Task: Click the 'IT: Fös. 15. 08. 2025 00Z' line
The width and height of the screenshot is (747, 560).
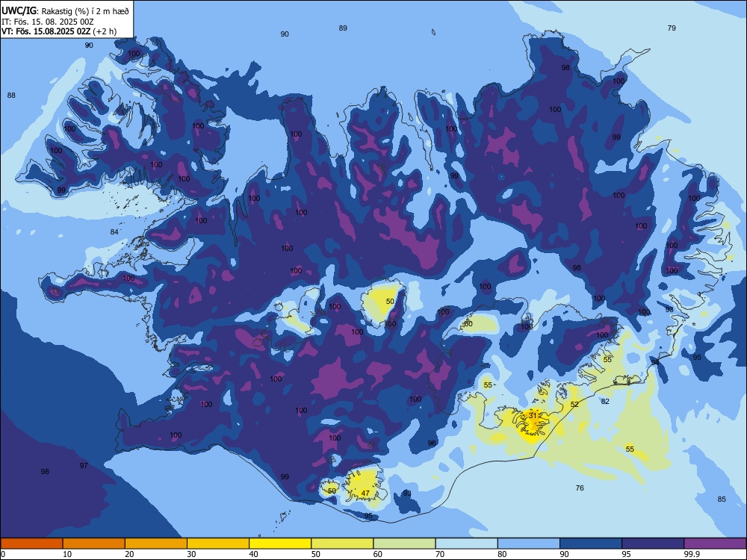Action: (x=47, y=21)
